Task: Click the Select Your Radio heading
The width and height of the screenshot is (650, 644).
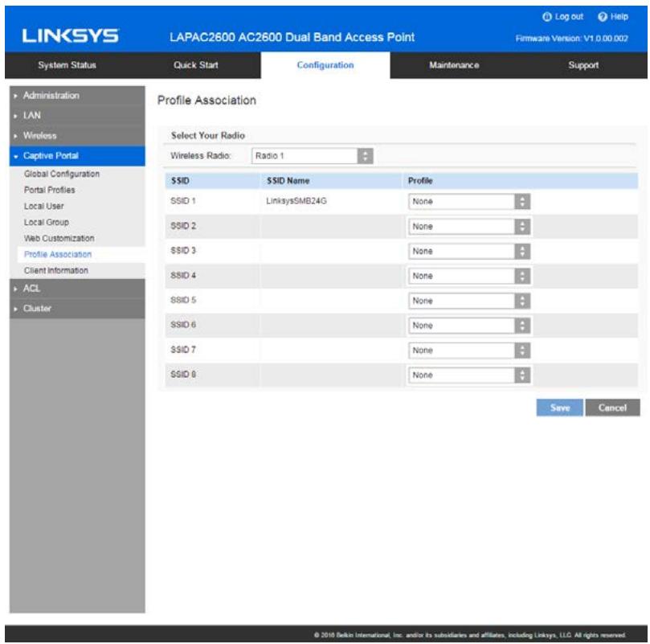Action: pyautogui.click(x=207, y=136)
